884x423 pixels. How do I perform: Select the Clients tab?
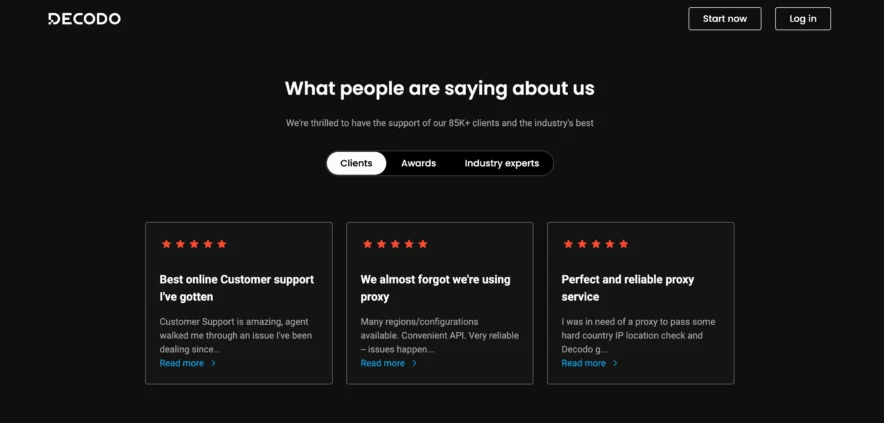pyautogui.click(x=356, y=163)
